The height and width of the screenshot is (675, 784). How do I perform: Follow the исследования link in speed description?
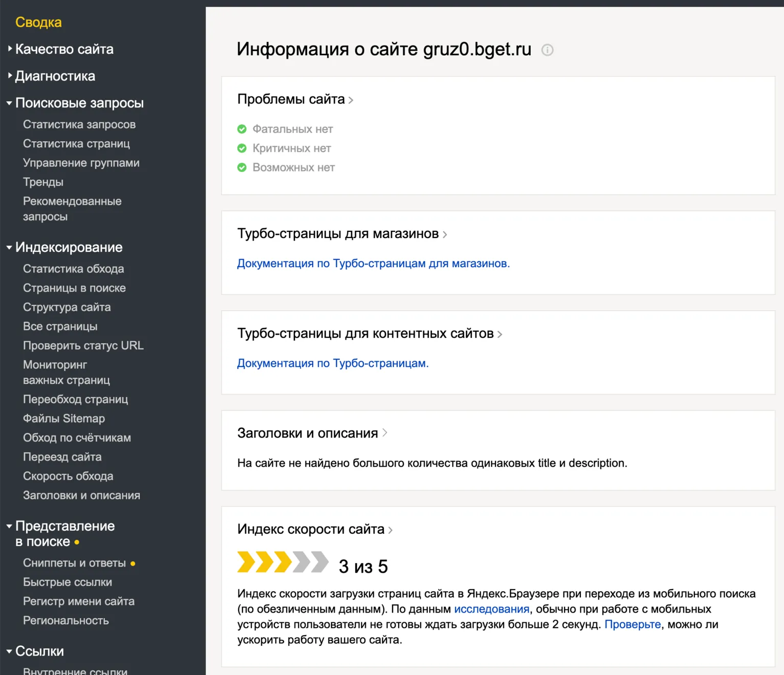[492, 609]
